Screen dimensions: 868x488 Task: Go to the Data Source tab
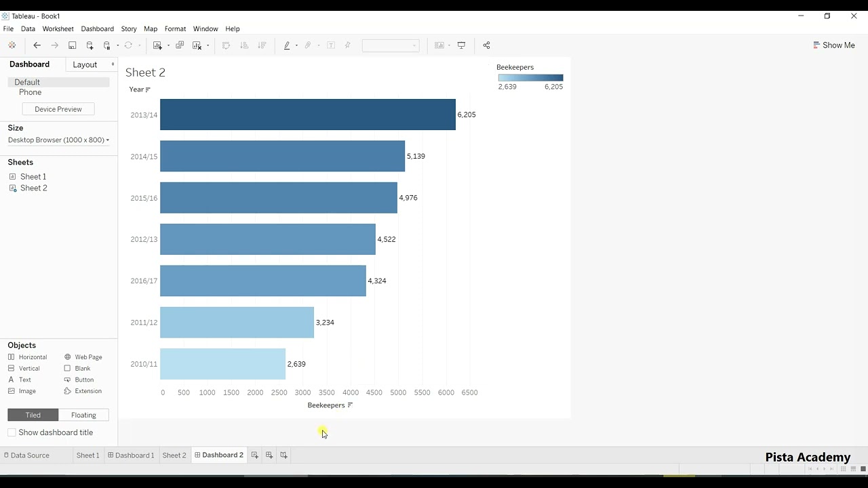[27, 455]
